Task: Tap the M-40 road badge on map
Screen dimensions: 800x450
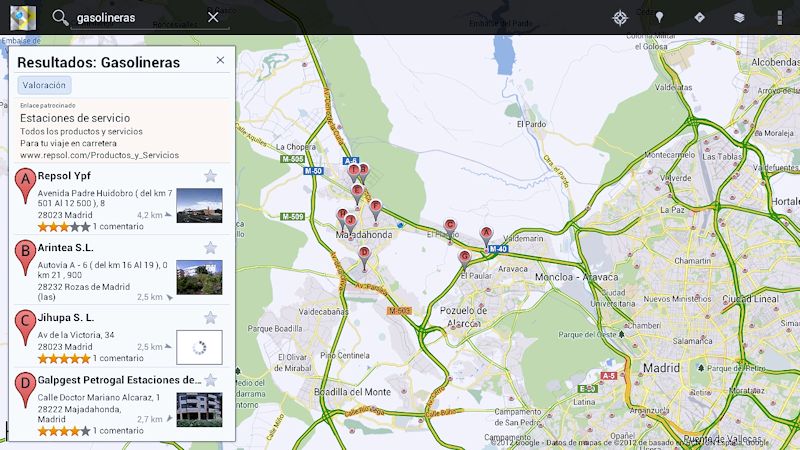Action: tap(498, 249)
